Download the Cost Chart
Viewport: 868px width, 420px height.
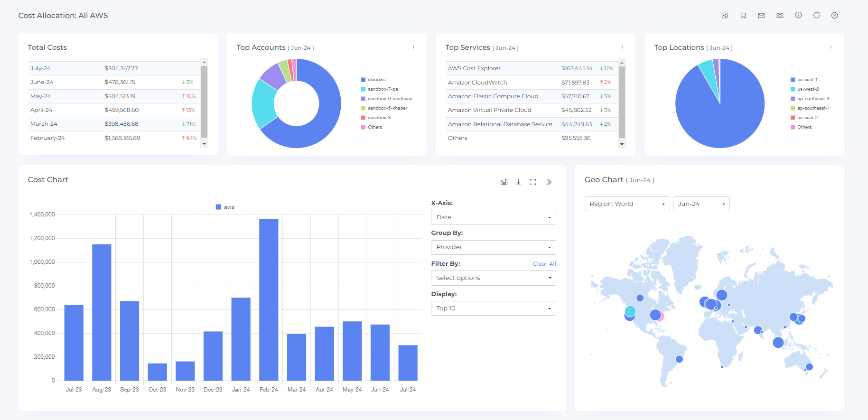[x=518, y=182]
